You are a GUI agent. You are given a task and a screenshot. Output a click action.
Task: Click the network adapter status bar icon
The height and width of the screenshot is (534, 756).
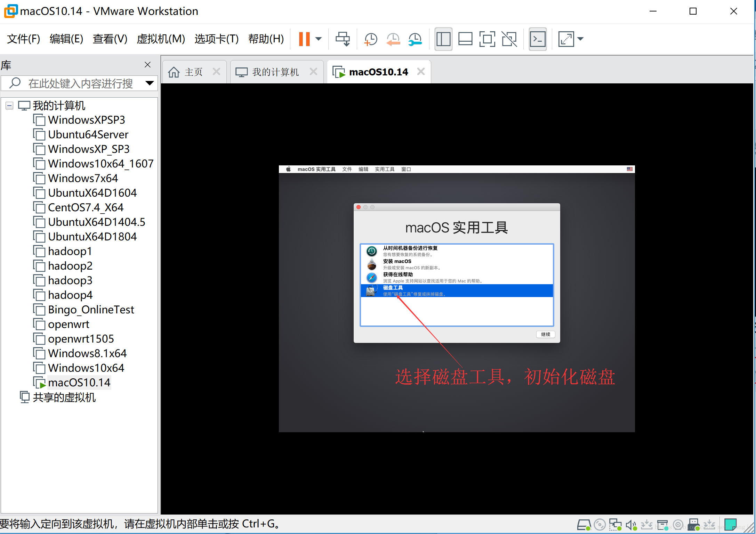[x=616, y=525]
